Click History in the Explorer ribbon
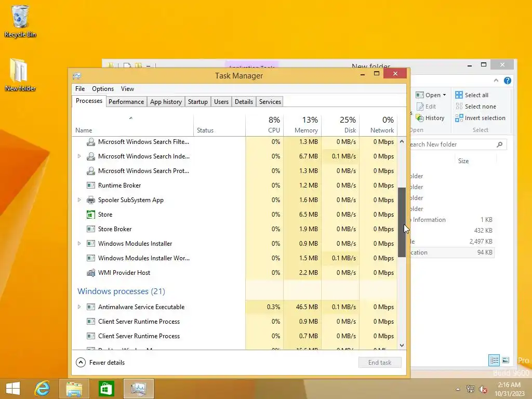 (430, 118)
